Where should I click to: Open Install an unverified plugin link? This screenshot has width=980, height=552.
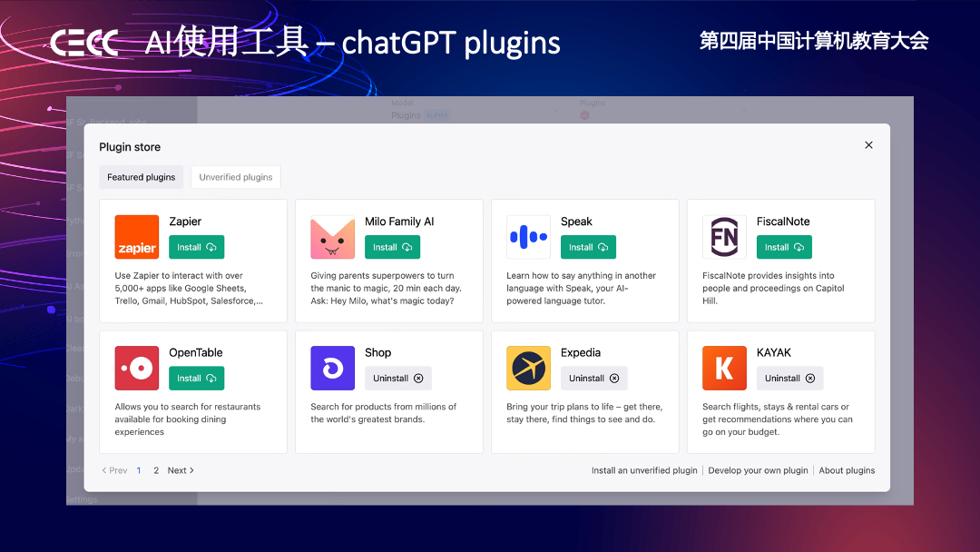pos(644,470)
